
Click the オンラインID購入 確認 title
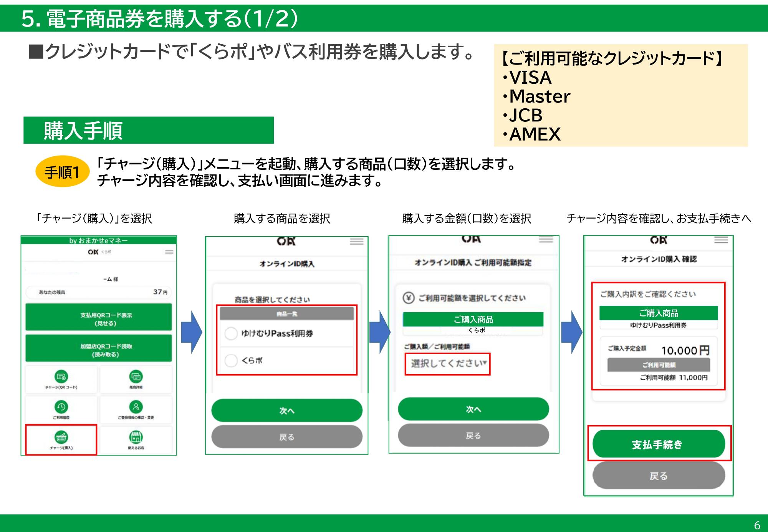click(x=659, y=259)
